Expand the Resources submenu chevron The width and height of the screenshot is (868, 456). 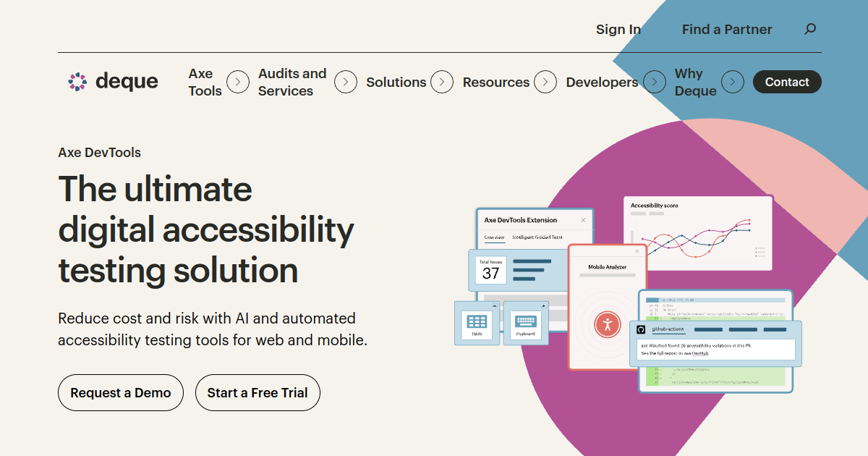tap(545, 82)
